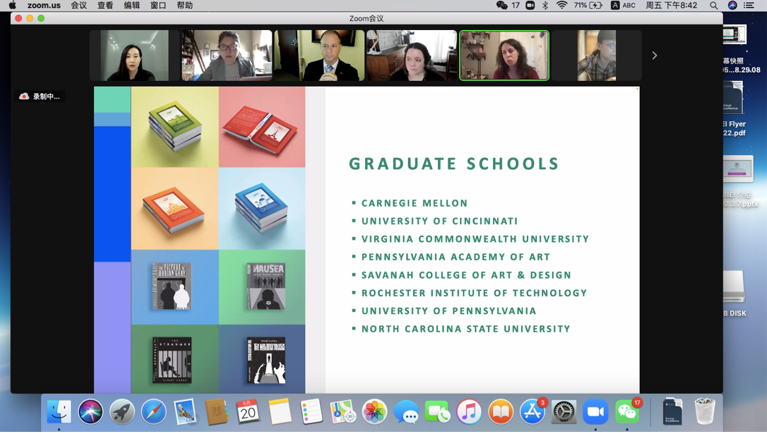
Task: Open System Preferences gear icon
Action: (x=564, y=411)
